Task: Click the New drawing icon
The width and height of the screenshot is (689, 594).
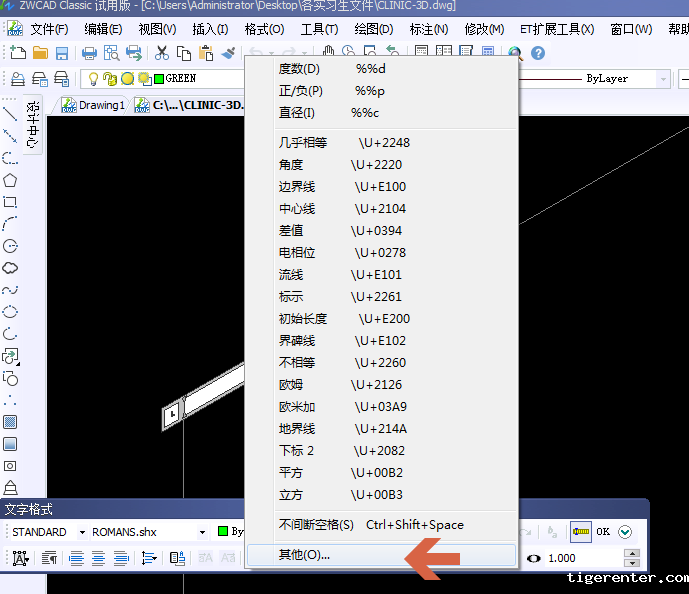Action: click(18, 53)
